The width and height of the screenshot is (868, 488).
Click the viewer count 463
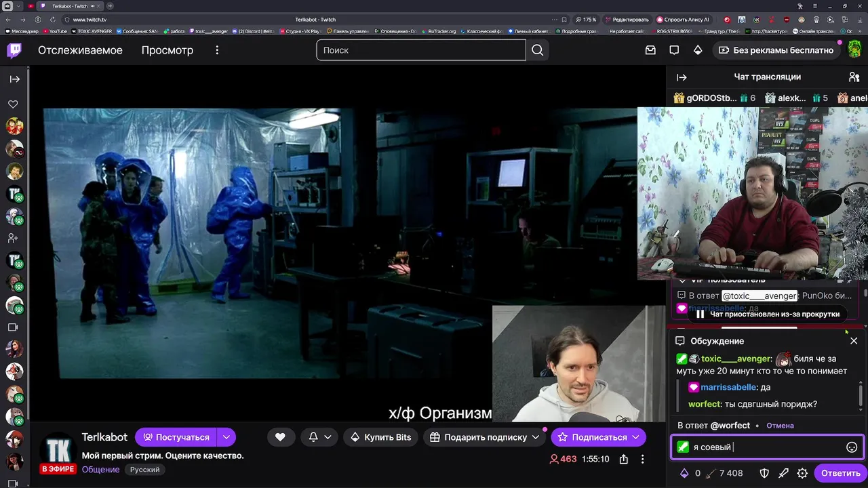(563, 459)
